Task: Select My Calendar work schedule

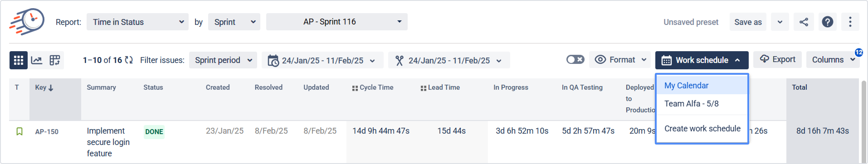Action: 686,86
